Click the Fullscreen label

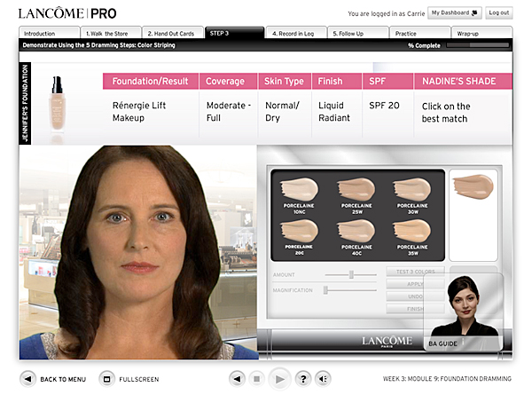[139, 379]
